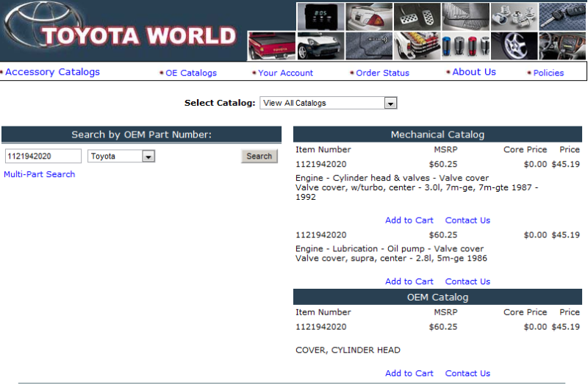This screenshot has height=385, width=588.
Task: Open the Accessory Catalogs page
Action: 52,72
